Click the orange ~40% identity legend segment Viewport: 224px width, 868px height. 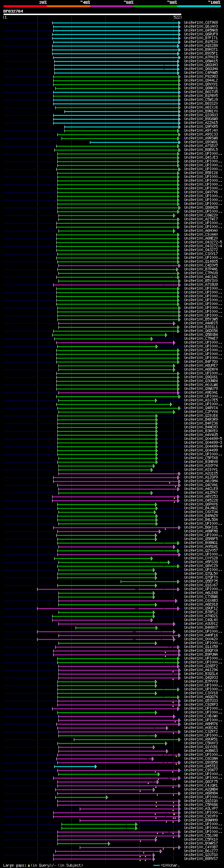point(69,6)
